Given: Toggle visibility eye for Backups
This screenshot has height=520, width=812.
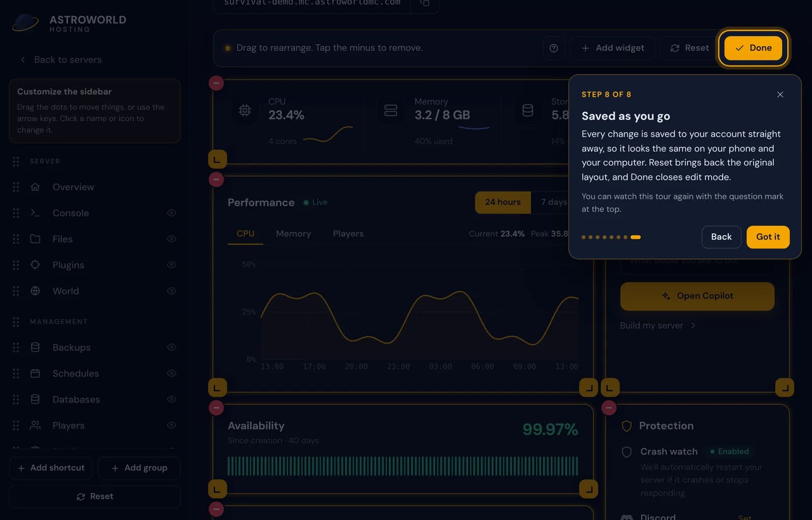Looking at the screenshot, I should (172, 348).
